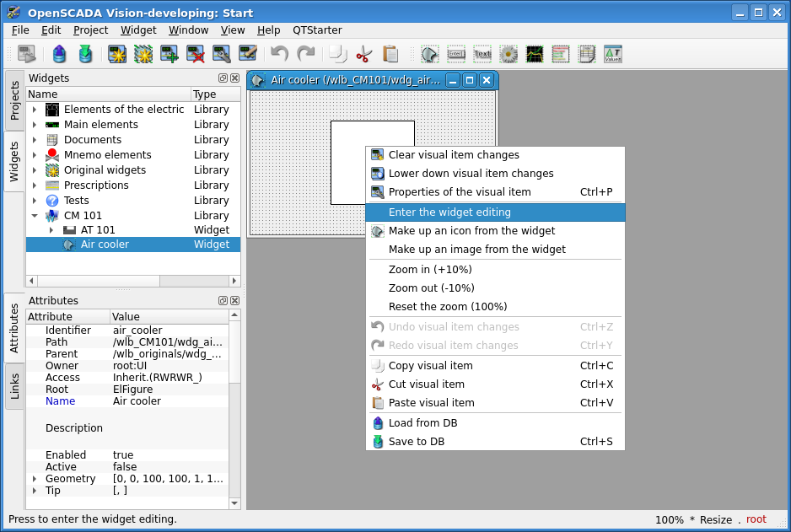Click the Paste clipboard toolbar icon

pyautogui.click(x=390, y=55)
